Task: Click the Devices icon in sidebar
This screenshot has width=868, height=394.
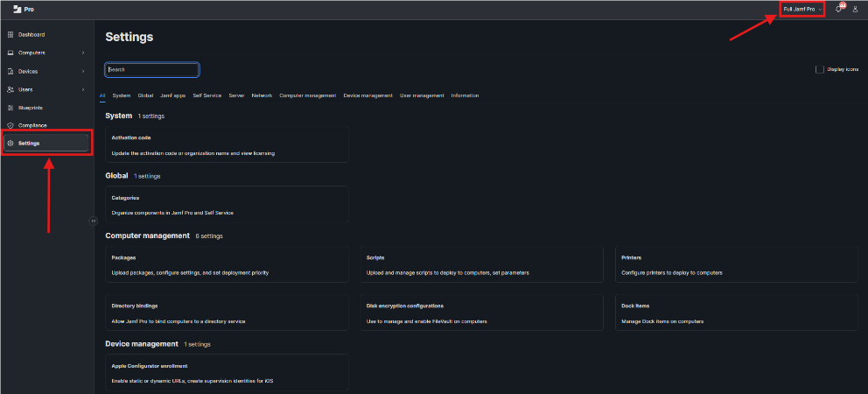Action: click(x=10, y=72)
